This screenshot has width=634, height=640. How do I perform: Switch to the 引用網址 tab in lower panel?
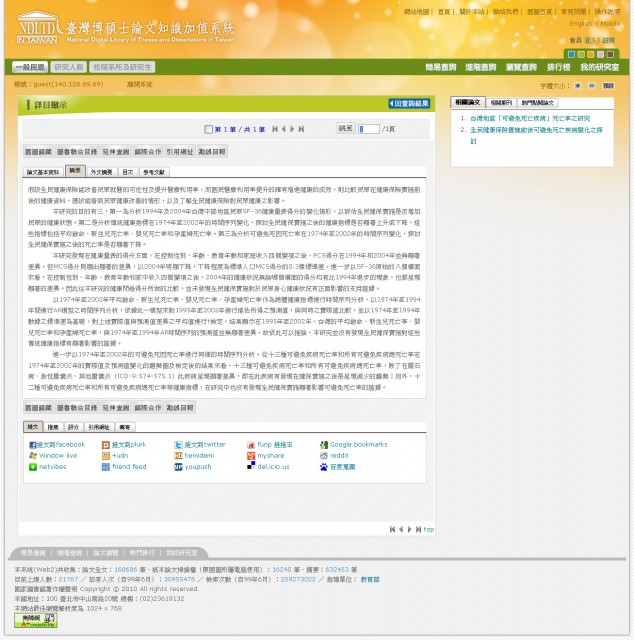tap(99, 427)
